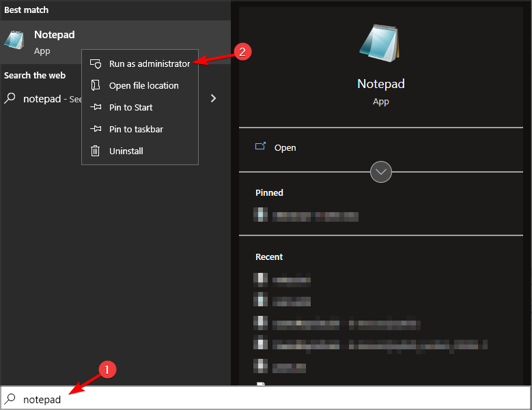532x410 pixels.
Task: Click the Search the web heading
Action: point(35,75)
